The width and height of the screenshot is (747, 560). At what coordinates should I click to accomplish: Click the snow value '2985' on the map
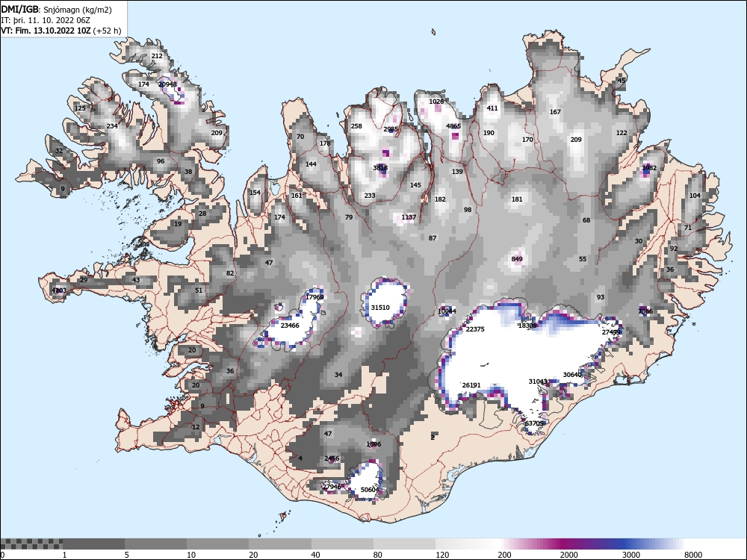(391, 129)
